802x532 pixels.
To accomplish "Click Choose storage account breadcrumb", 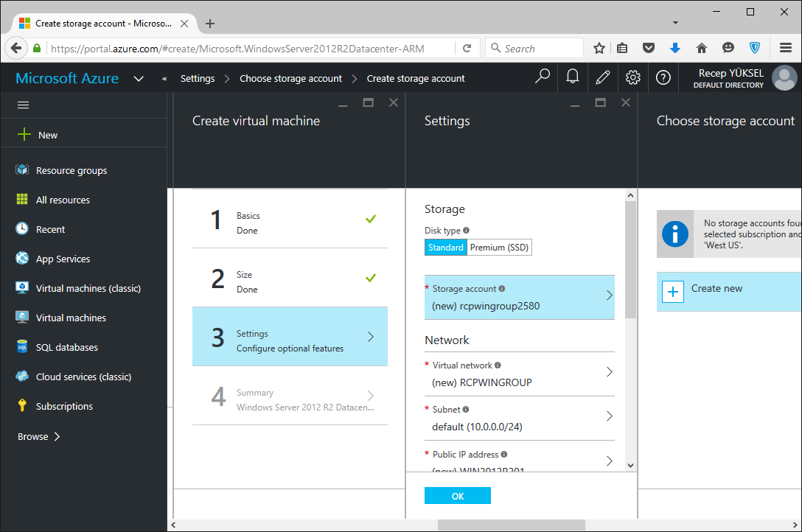I will [290, 78].
